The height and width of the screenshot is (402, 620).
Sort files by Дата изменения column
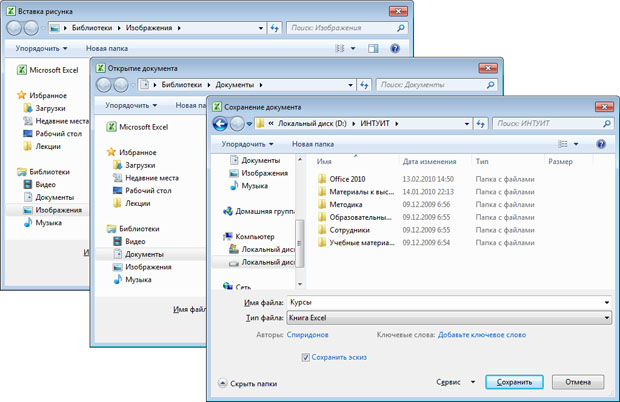[x=429, y=161]
